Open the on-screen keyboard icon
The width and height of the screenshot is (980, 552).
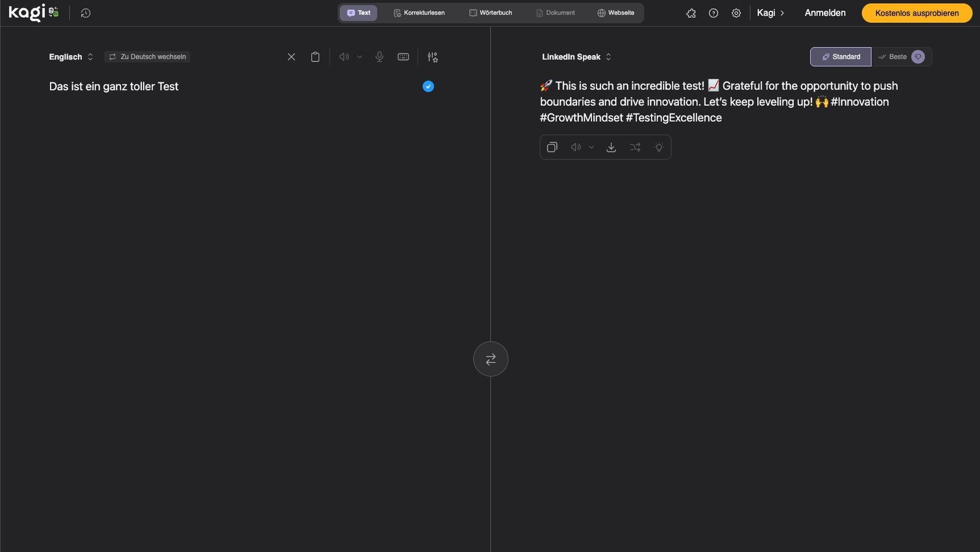point(403,57)
